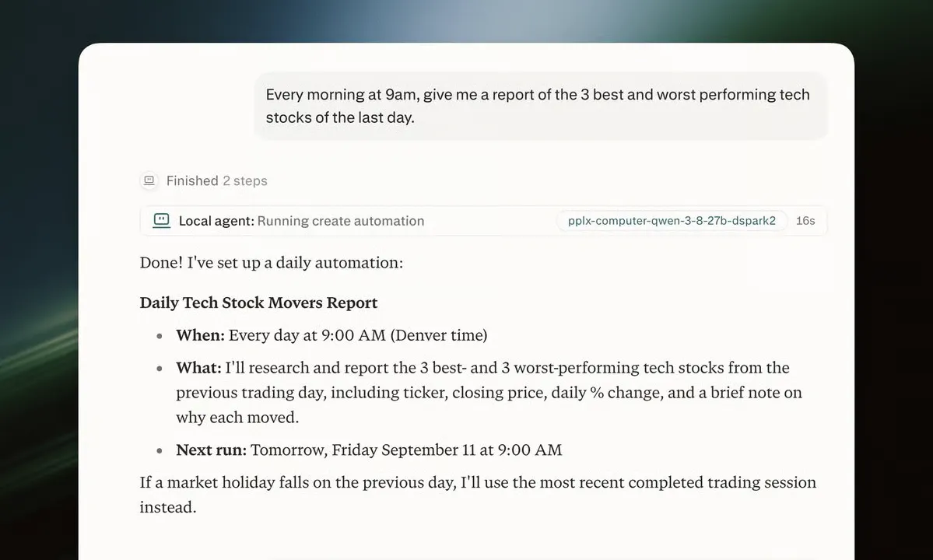Click the pplx-computer-qwen-3-8-27b-dspark2 model badge

point(672,221)
